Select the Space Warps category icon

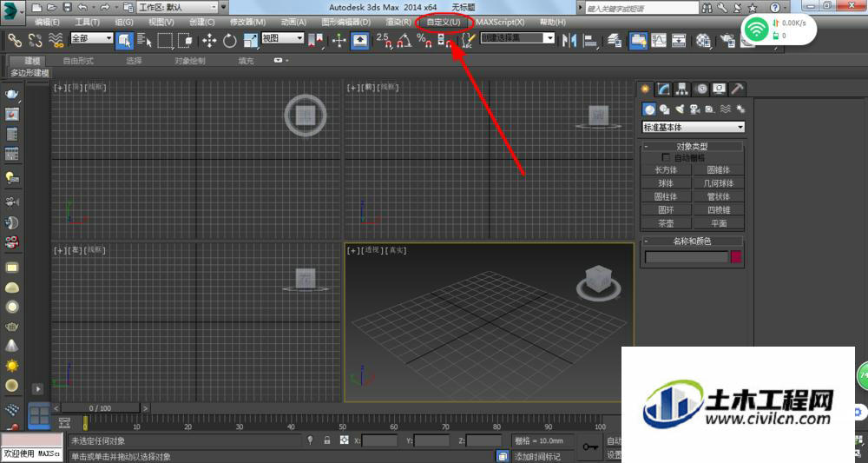(725, 109)
